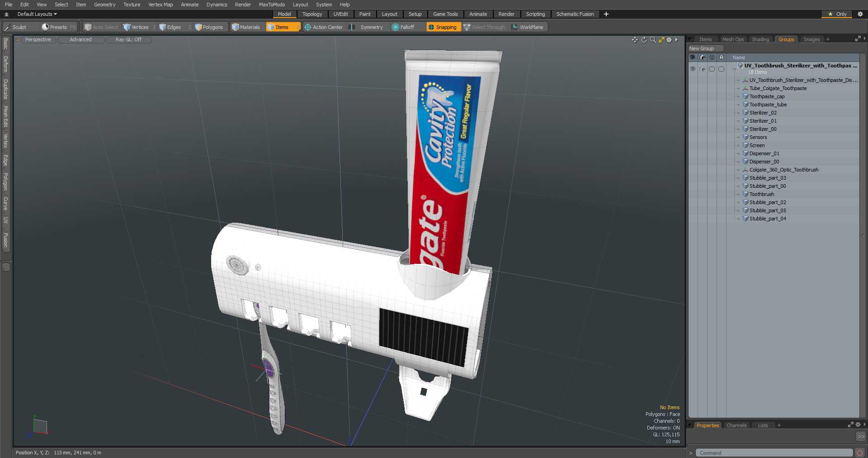Toggle Select Through button

[484, 27]
